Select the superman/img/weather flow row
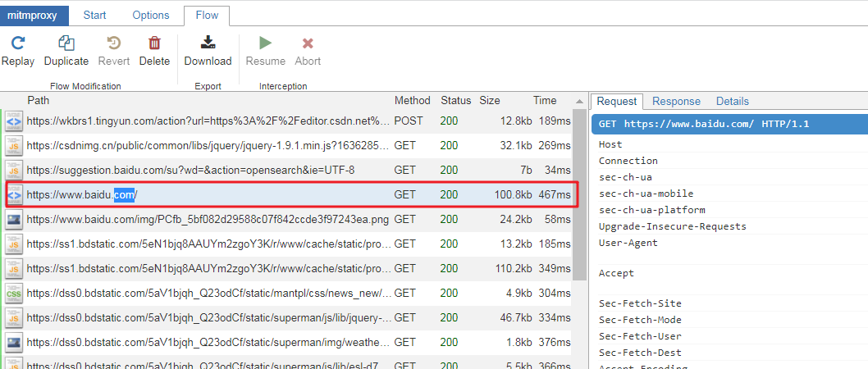The image size is (868, 369). tap(288, 342)
